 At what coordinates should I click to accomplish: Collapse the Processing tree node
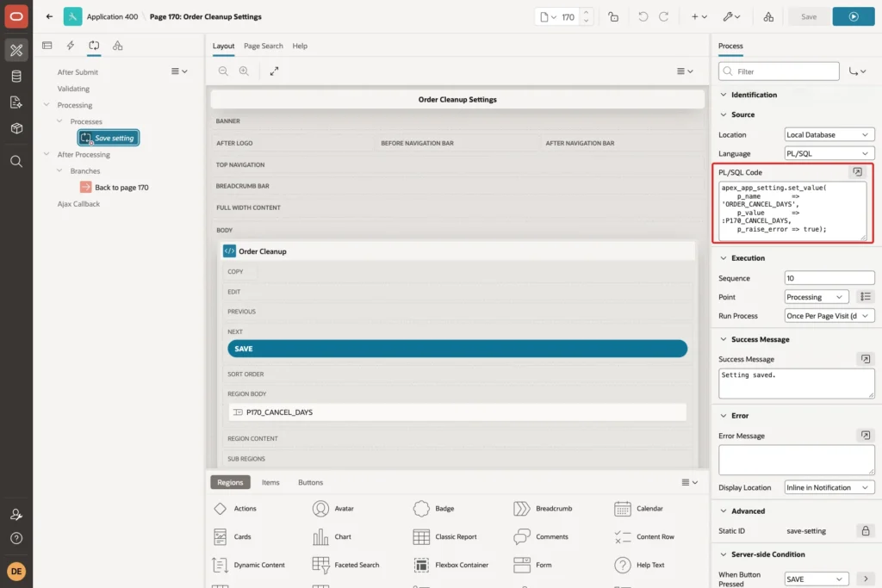(x=47, y=104)
